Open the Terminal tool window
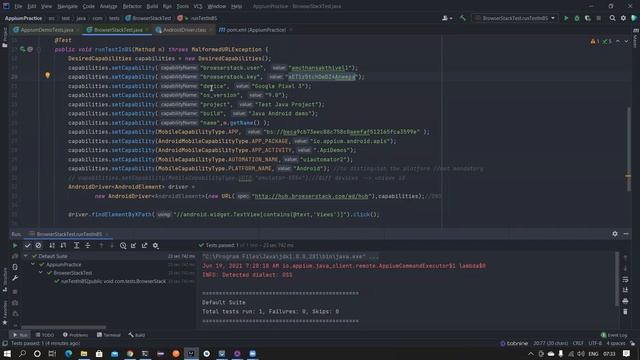This screenshot has height=360, width=640. [109, 335]
